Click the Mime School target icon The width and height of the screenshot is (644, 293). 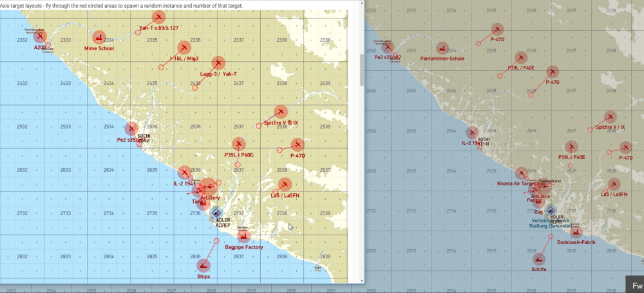pyautogui.click(x=99, y=38)
